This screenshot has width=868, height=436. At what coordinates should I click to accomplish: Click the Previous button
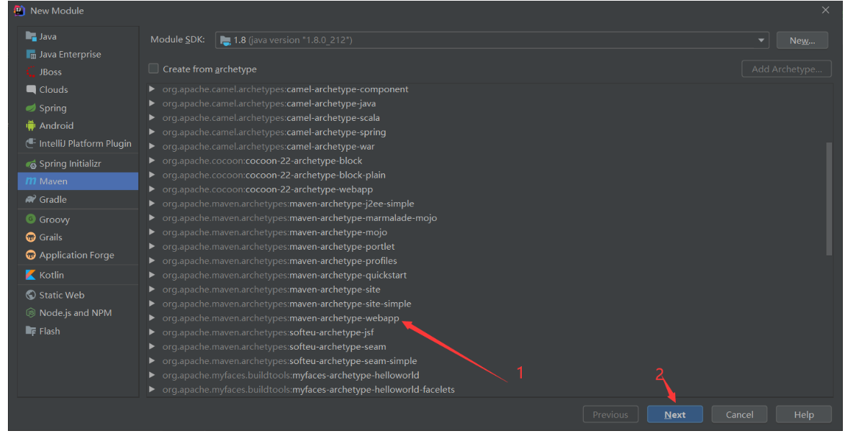point(610,414)
